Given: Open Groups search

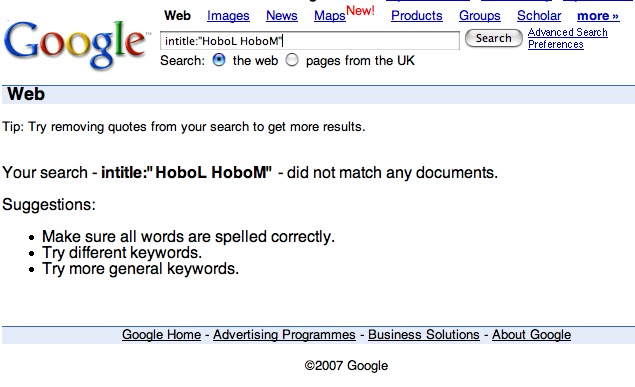Looking at the screenshot, I should [479, 16].
